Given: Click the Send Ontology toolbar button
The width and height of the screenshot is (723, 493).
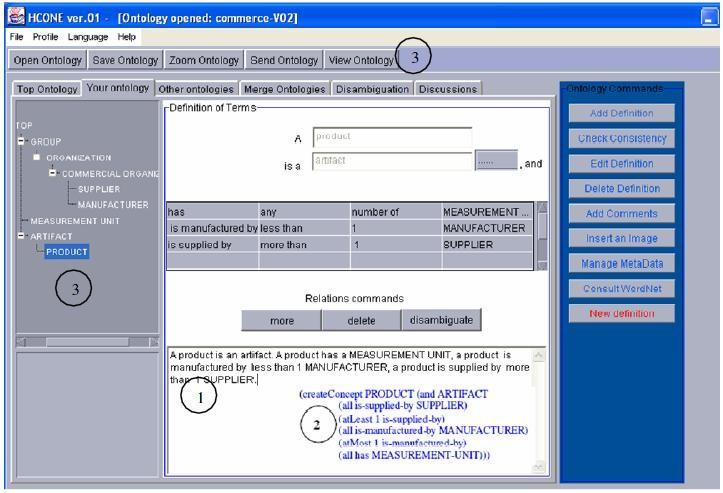Looking at the screenshot, I should pyautogui.click(x=284, y=60).
